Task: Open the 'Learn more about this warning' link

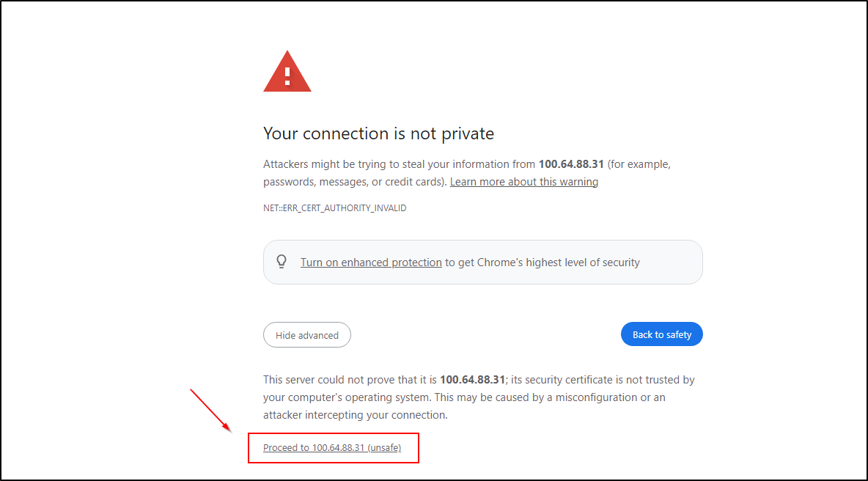Action: (523, 182)
